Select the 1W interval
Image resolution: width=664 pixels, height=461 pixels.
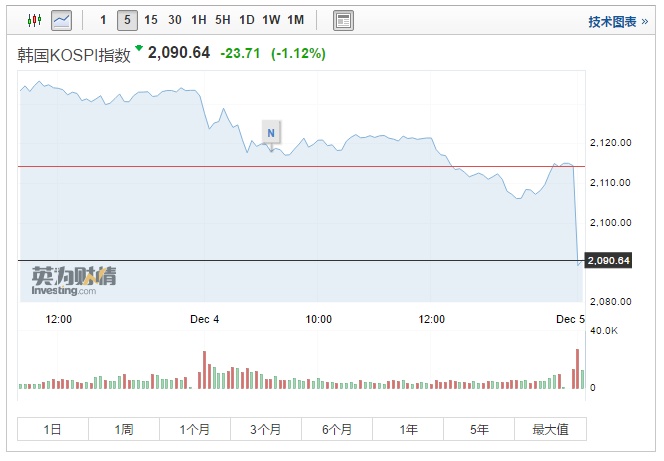point(271,20)
